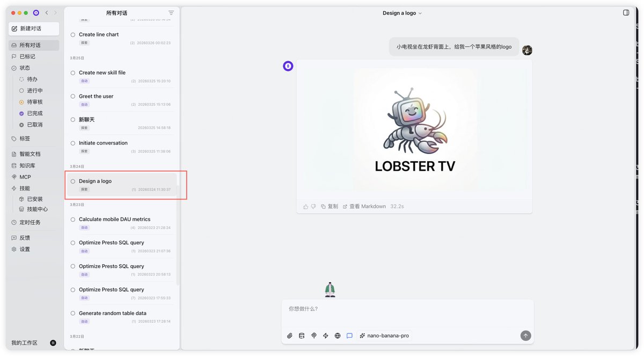Viewport: 644px width, 356px height.
Task: Open the right side panel icon
Action: [626, 13]
